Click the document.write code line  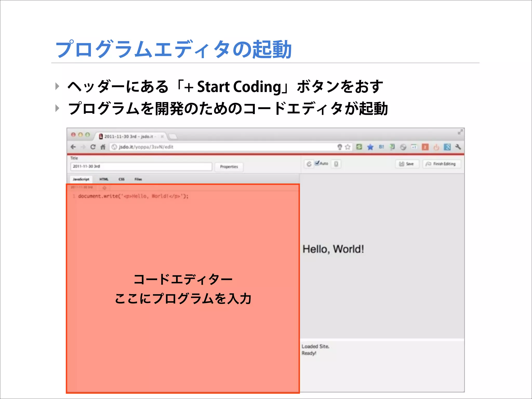[133, 196]
